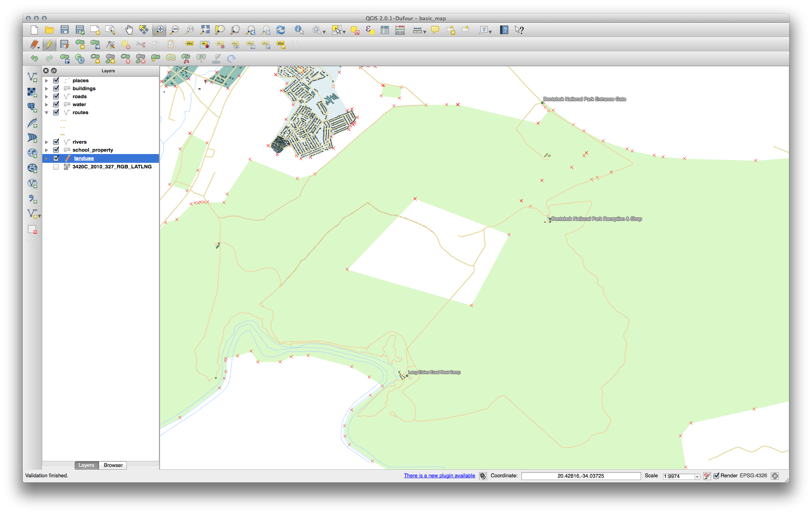Select the school_property layer
Screen dimensions: 812x514
[93, 150]
